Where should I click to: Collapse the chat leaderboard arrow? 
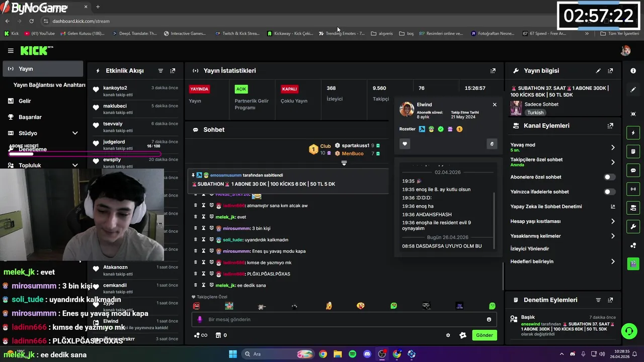[x=344, y=163]
